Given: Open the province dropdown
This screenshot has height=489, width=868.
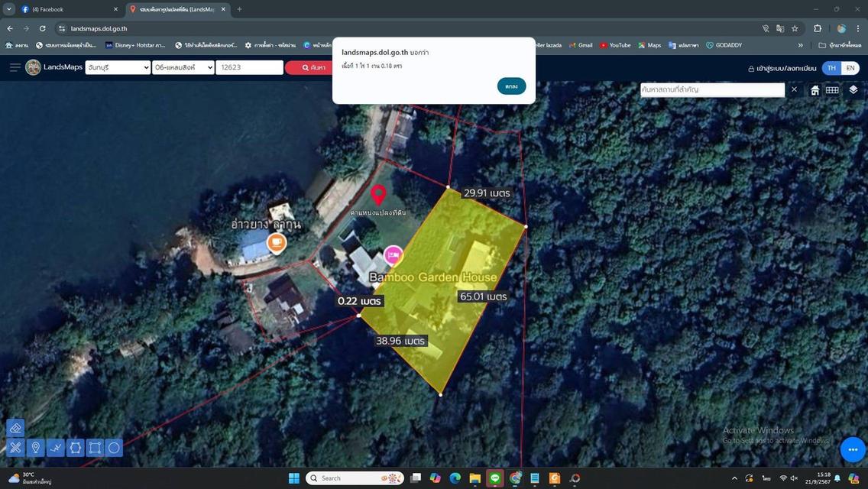Looking at the screenshot, I should click(118, 67).
